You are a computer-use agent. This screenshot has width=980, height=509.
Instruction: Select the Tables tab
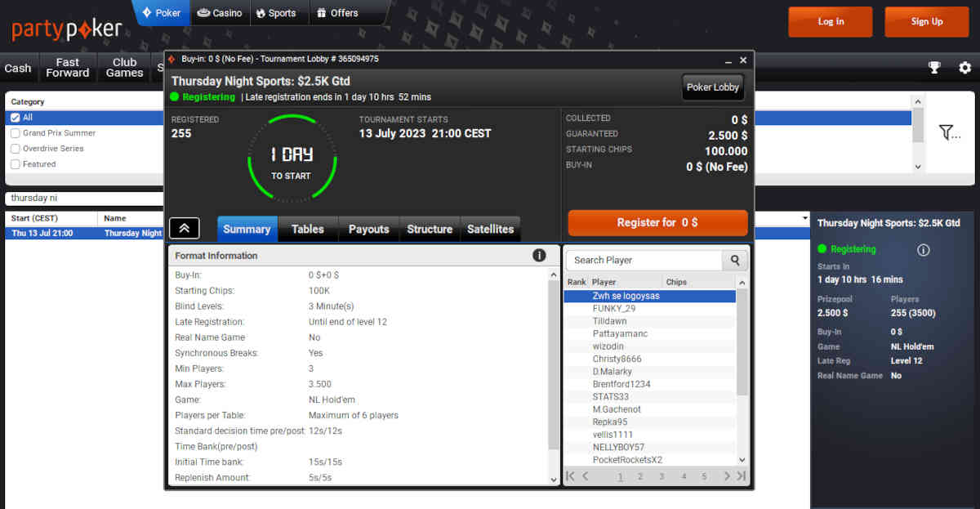point(308,229)
